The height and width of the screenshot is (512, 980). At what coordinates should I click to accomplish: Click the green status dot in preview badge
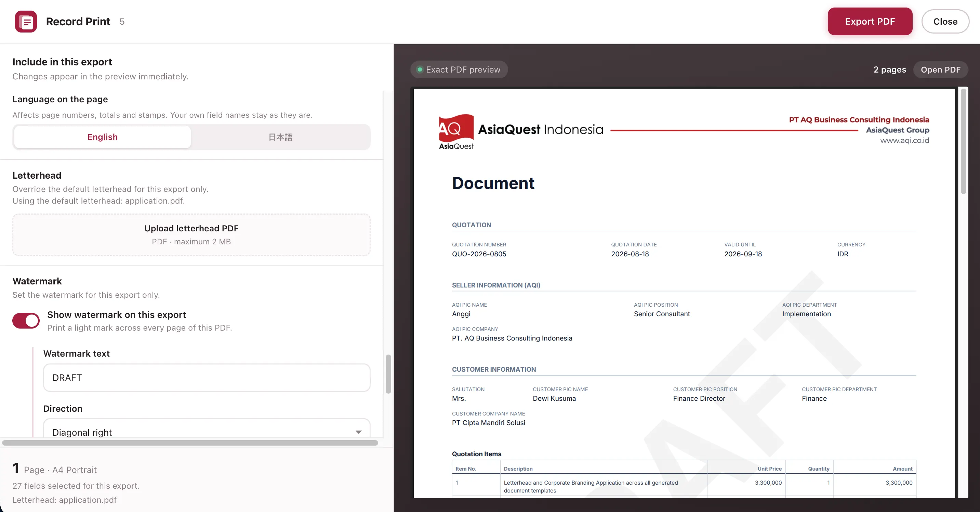click(x=420, y=70)
